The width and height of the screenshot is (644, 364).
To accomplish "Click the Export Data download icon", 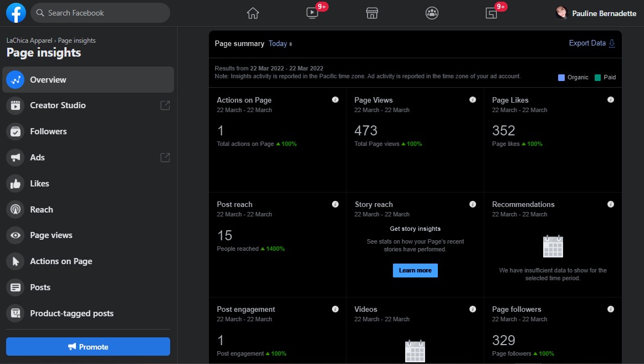I will [x=611, y=43].
